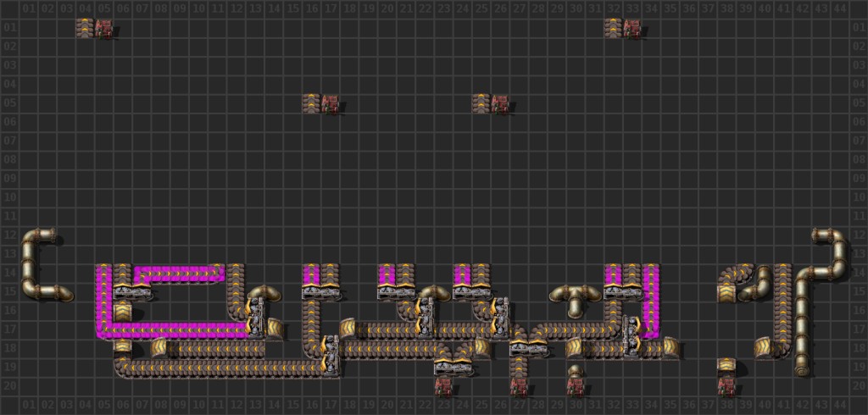Image resolution: width=868 pixels, height=415 pixels.
Task: Click the splitter at columns 16-17 row 15
Action: (320, 292)
